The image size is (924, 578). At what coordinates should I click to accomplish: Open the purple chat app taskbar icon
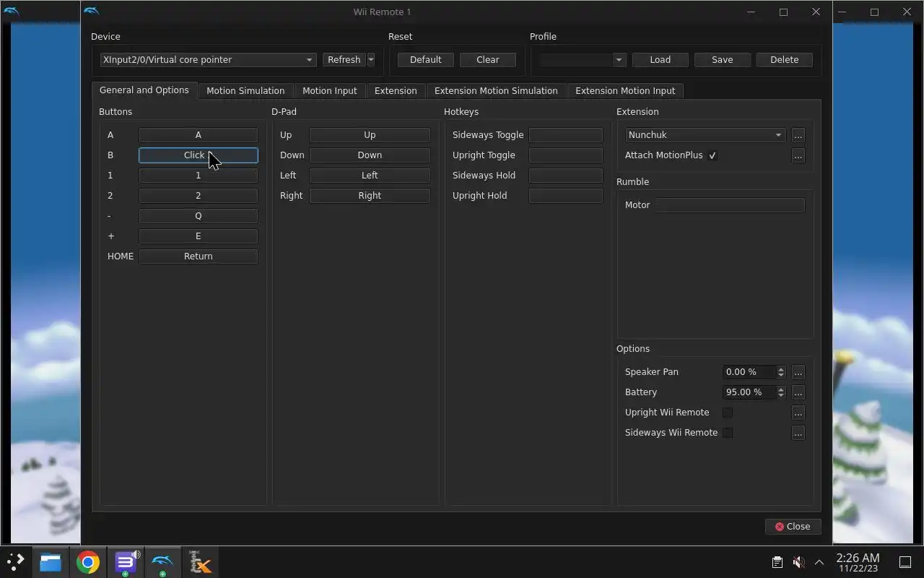(x=126, y=562)
